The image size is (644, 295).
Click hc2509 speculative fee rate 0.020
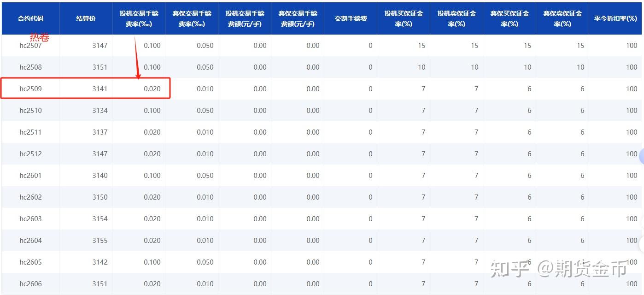click(152, 89)
